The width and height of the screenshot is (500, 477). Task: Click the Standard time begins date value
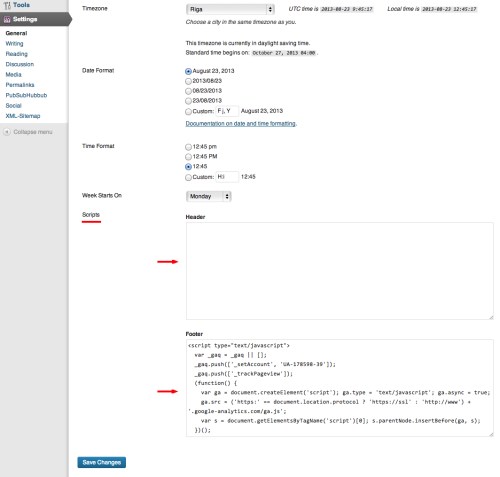(x=284, y=53)
